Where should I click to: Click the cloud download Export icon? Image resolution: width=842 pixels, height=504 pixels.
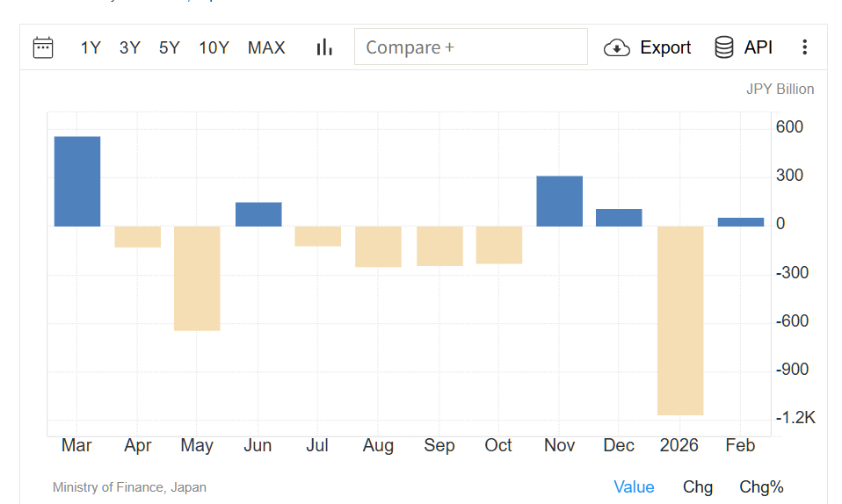click(617, 47)
